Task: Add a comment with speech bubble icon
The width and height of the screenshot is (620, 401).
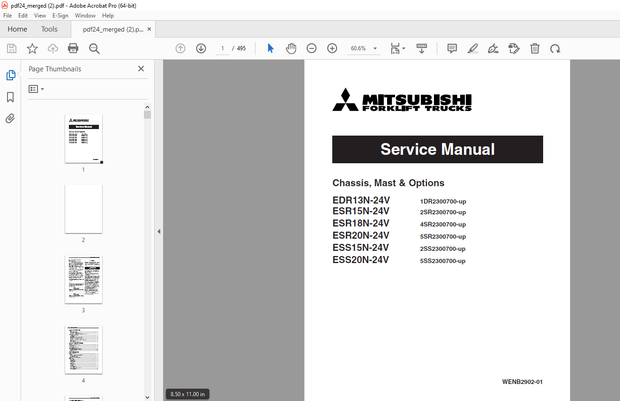Action: [x=452, y=48]
